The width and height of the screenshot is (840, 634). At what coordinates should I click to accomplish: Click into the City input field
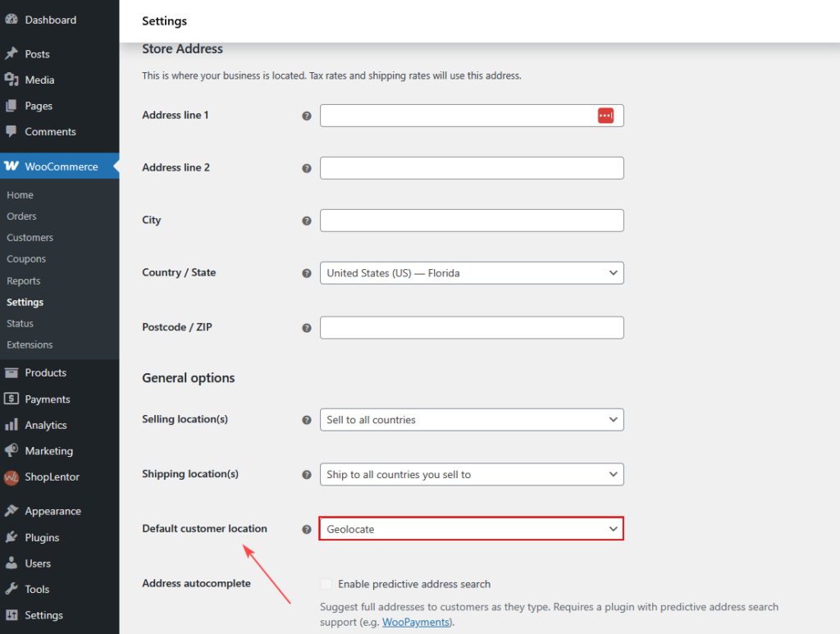click(472, 221)
